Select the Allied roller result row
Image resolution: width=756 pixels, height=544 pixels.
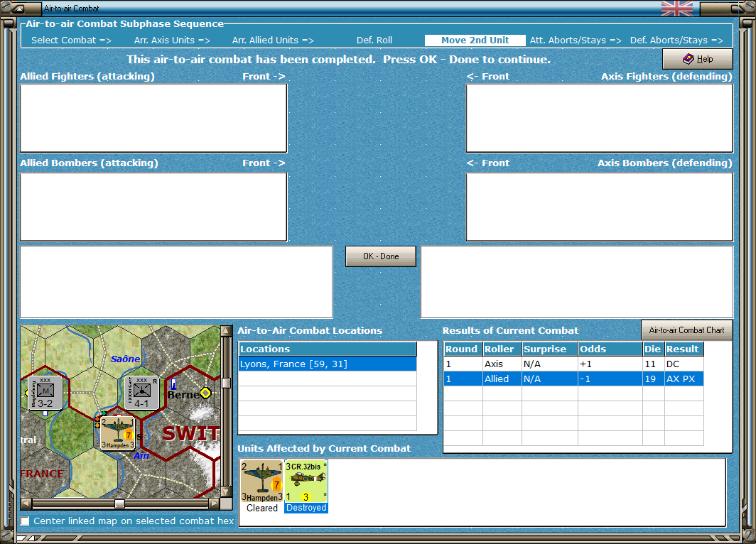573,379
